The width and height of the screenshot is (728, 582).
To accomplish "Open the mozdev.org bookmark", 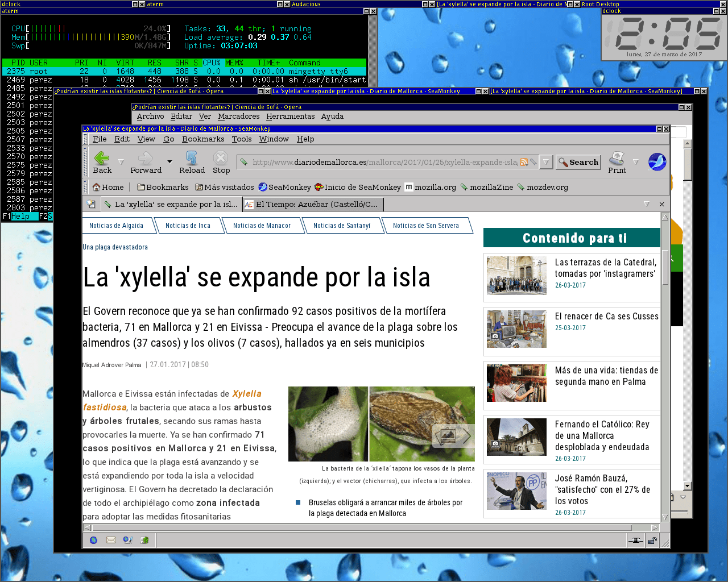I will click(x=543, y=187).
